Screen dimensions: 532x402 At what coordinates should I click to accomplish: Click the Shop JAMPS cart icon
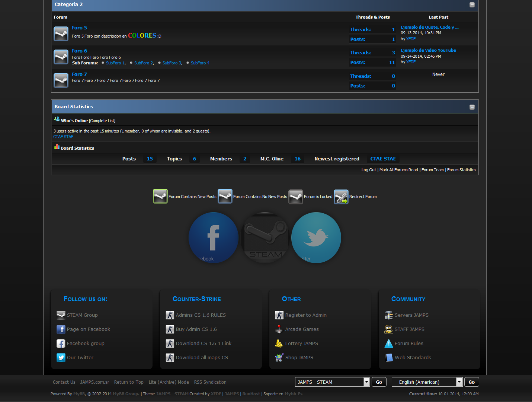tap(279, 358)
